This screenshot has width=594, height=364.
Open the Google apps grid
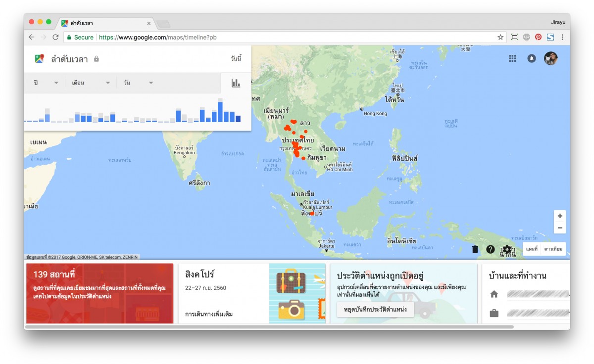[512, 58]
